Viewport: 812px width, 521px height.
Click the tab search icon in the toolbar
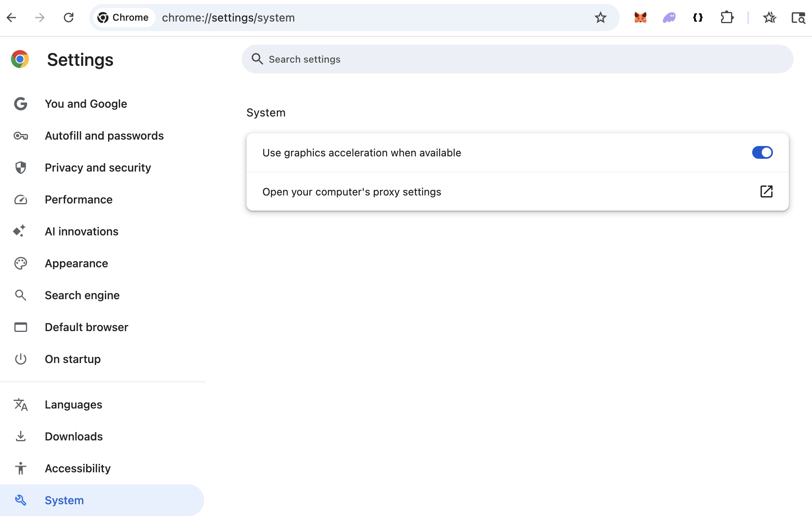(798, 18)
